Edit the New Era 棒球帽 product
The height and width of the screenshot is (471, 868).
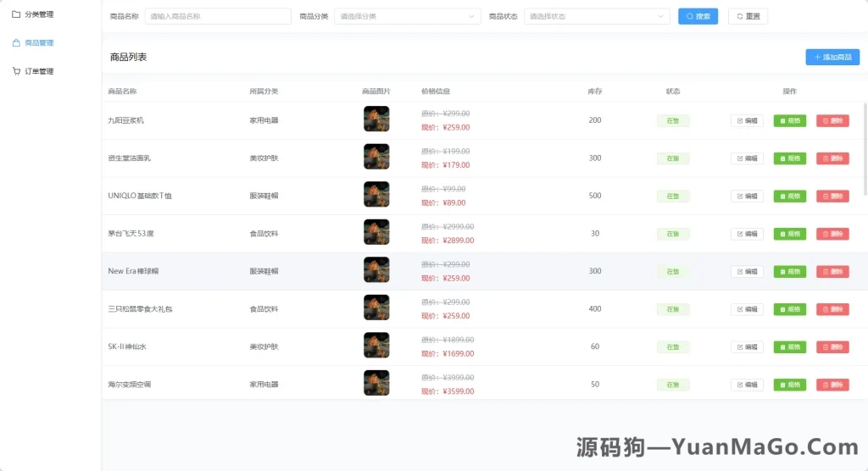[747, 271]
